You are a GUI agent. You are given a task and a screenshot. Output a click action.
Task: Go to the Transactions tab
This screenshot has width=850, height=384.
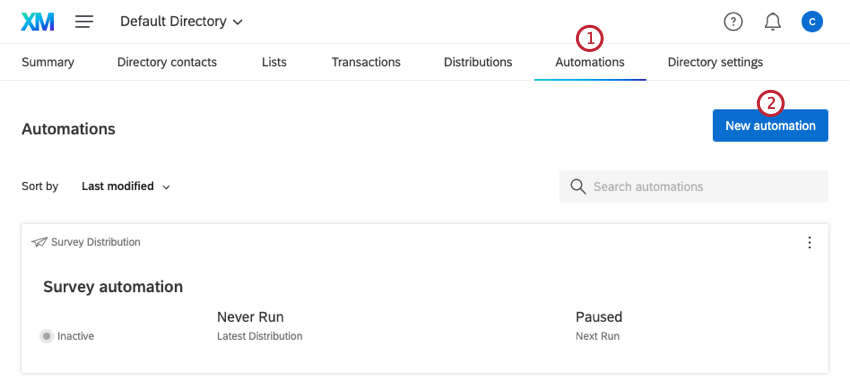366,62
